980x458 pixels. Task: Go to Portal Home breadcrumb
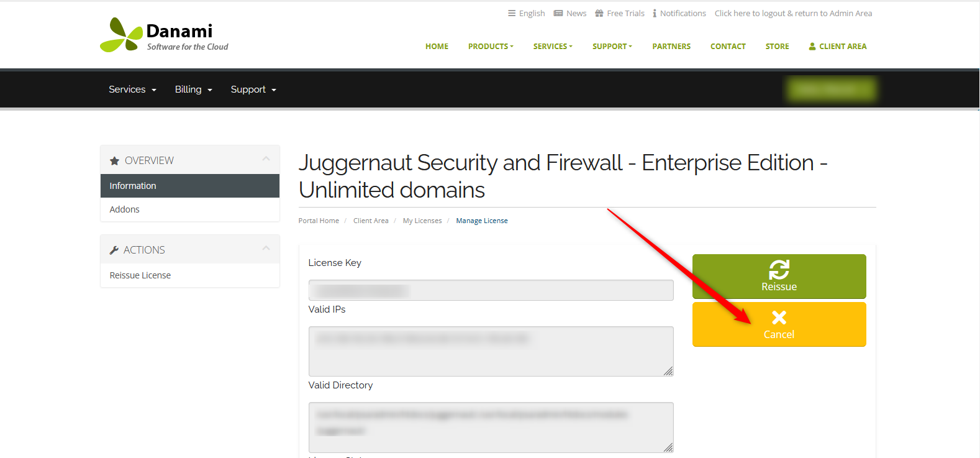coord(319,221)
